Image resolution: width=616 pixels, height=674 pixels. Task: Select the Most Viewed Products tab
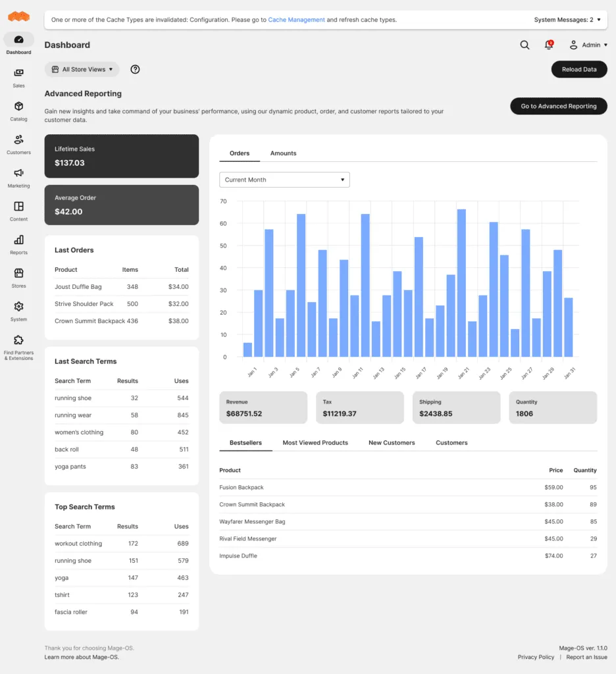tap(315, 443)
